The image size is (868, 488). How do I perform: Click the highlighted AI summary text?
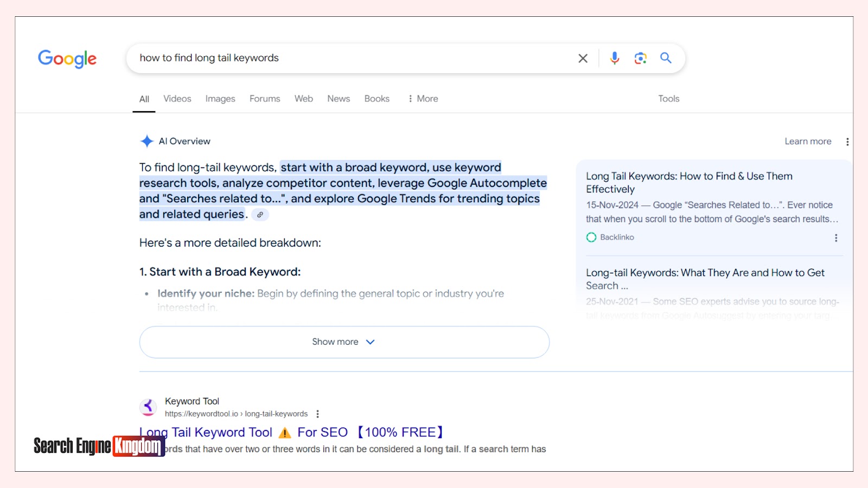click(343, 191)
